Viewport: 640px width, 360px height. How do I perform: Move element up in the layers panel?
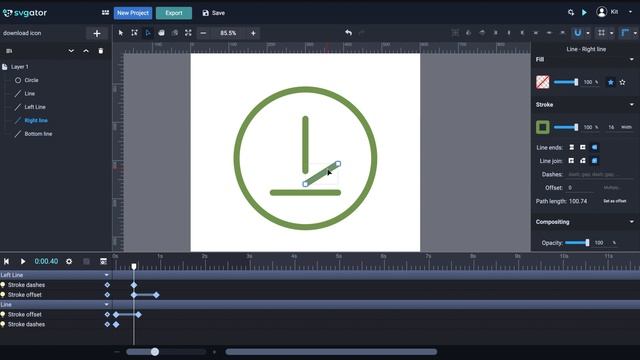pos(86,51)
